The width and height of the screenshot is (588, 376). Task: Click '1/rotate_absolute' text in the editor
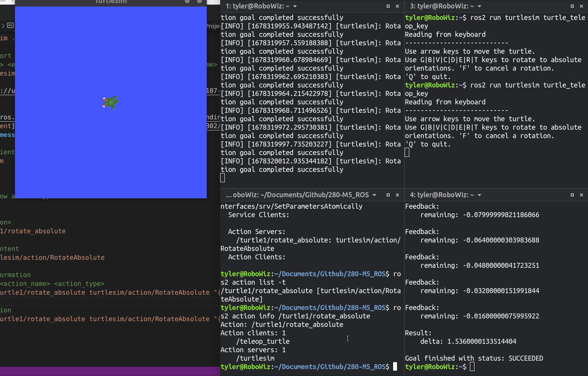click(33, 231)
